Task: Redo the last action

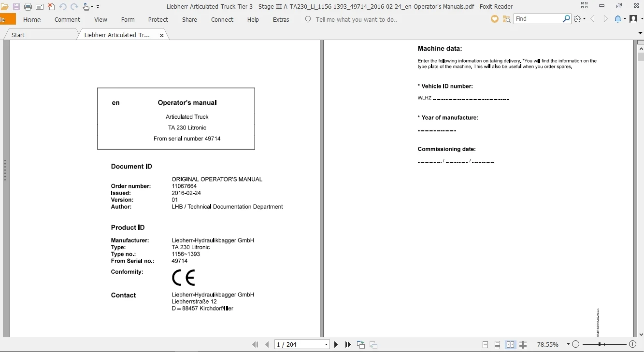Action: point(74,7)
